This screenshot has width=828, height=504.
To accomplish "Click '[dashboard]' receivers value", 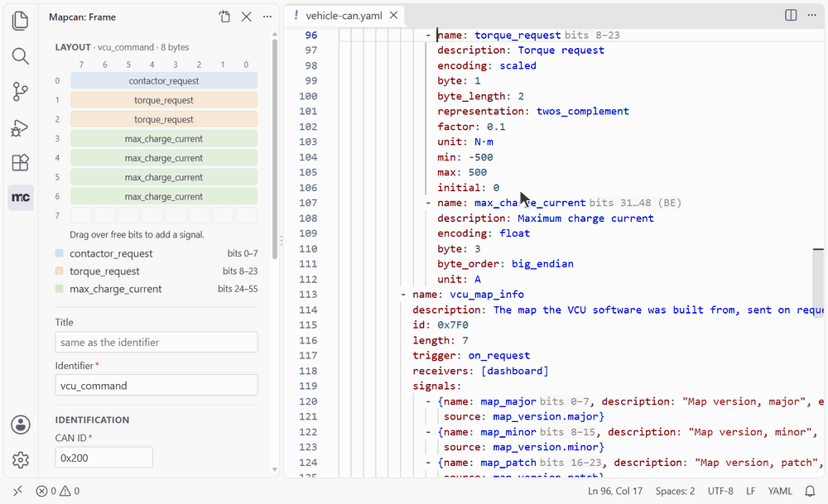I will 515,371.
